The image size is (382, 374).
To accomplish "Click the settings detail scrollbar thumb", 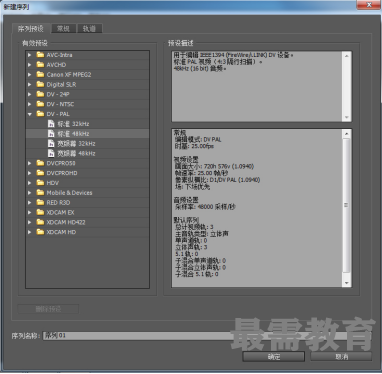I will click(347, 205).
